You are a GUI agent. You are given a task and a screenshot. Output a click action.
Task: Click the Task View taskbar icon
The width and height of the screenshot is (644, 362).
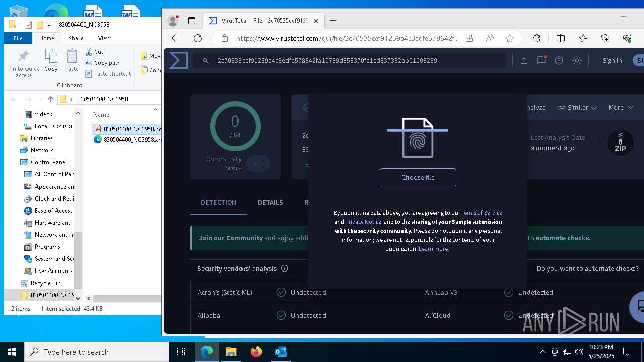click(x=181, y=352)
